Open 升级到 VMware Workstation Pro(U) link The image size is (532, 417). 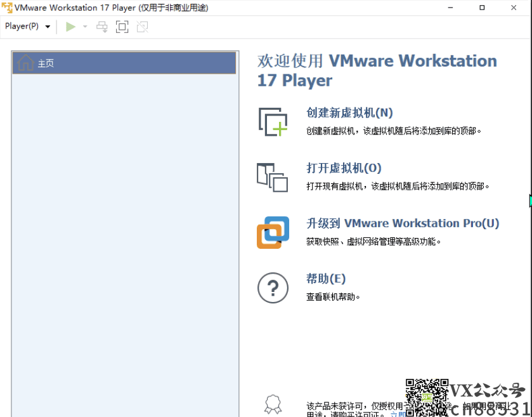pyautogui.click(x=403, y=223)
